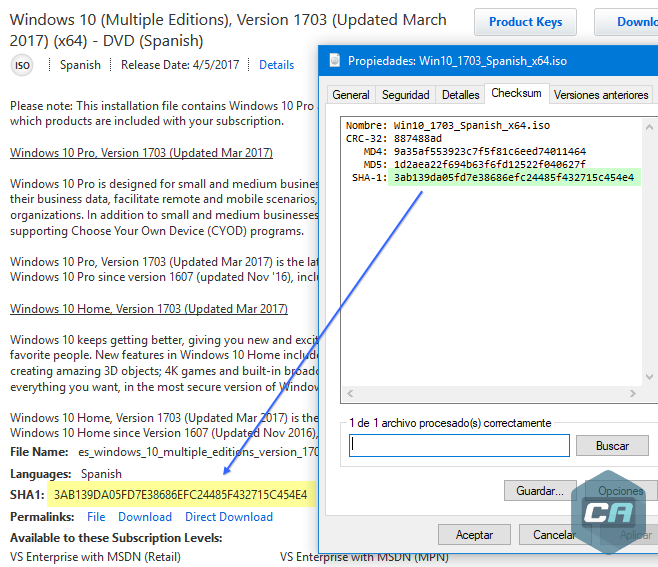Open the Versiones anteriores tab

601,95
